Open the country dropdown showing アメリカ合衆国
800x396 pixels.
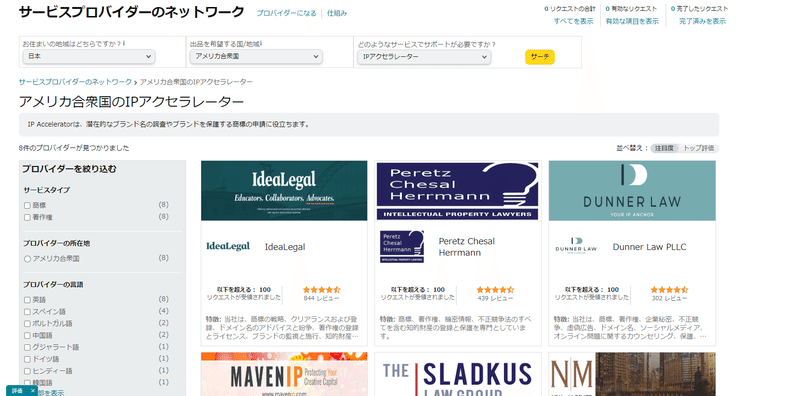pos(256,57)
